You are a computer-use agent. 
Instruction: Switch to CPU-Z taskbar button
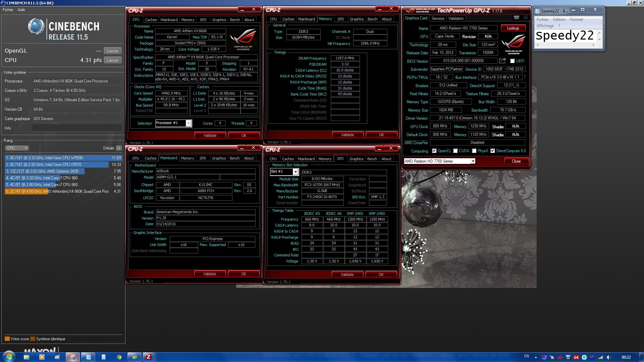149,357
